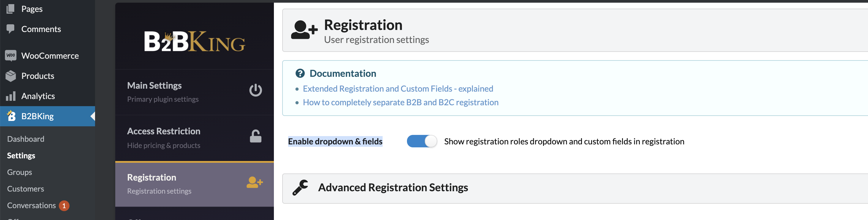868x220 pixels.
Task: Click the Enable dropdown & fields label
Action: tap(335, 142)
